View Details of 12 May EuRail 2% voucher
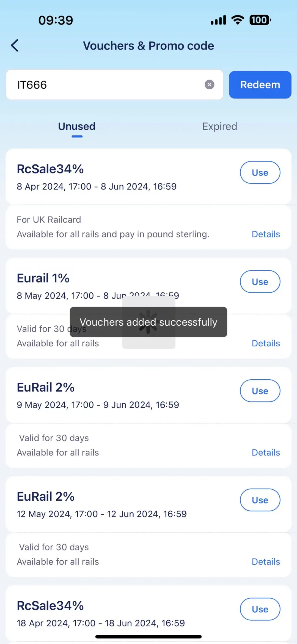Screen dimensions: 297x644 [266, 562]
